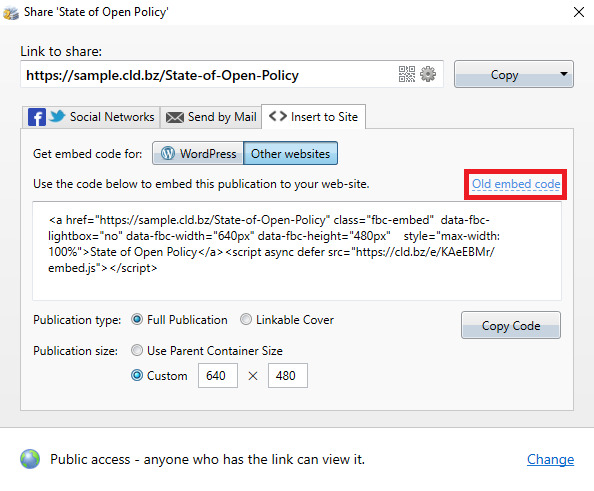This screenshot has width=594, height=491.
Task: Close the Share dialog
Action: [x=578, y=12]
